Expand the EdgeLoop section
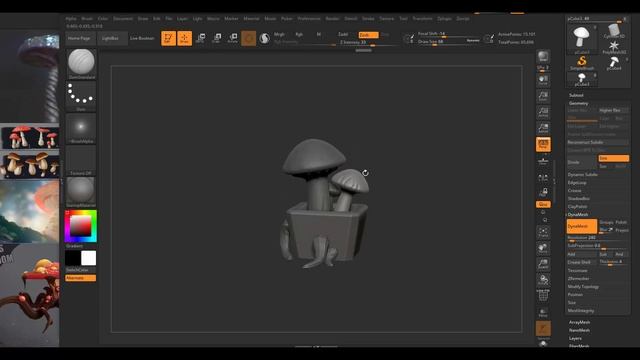Image resolution: width=640 pixels, height=360 pixels. [577, 182]
